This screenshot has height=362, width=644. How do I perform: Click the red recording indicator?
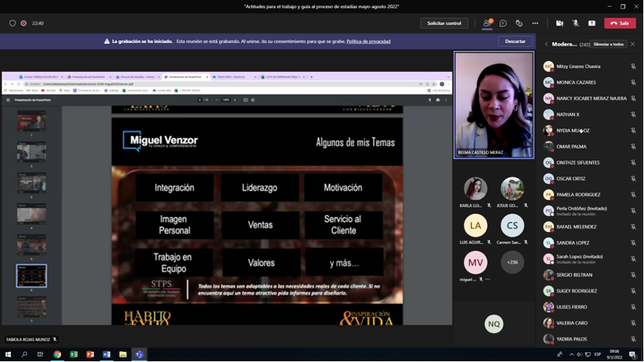coord(24,23)
